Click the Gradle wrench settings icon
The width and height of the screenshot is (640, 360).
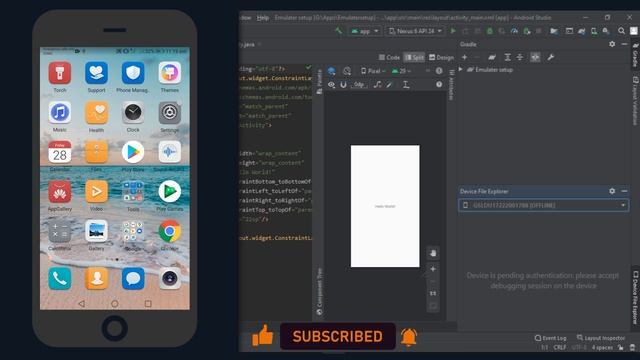[551, 58]
